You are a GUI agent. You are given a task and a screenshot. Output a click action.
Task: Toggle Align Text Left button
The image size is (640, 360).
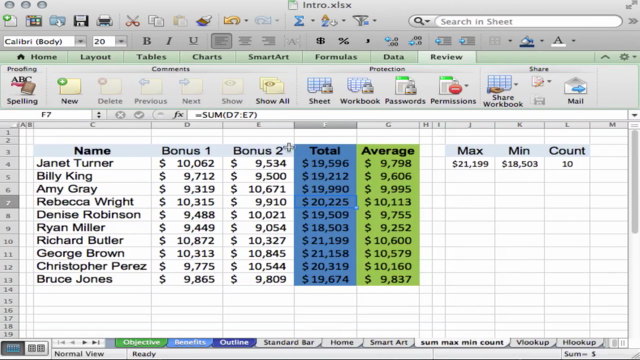(221, 41)
